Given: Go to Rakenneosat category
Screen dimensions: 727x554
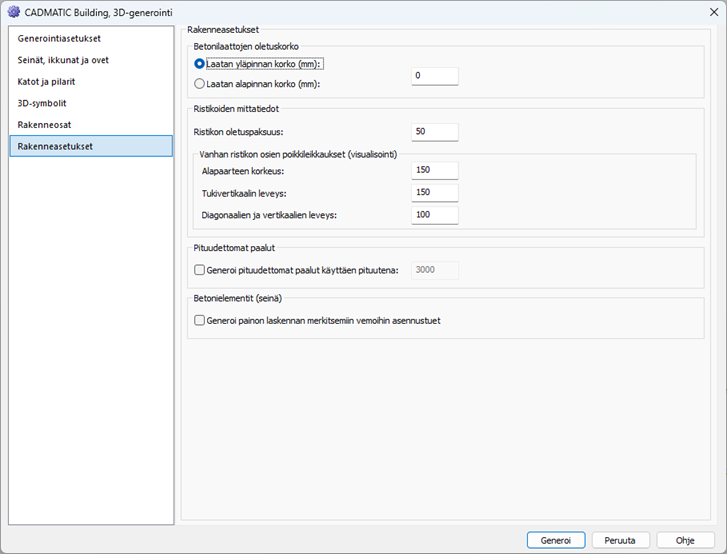Looking at the screenshot, I should click(x=43, y=124).
